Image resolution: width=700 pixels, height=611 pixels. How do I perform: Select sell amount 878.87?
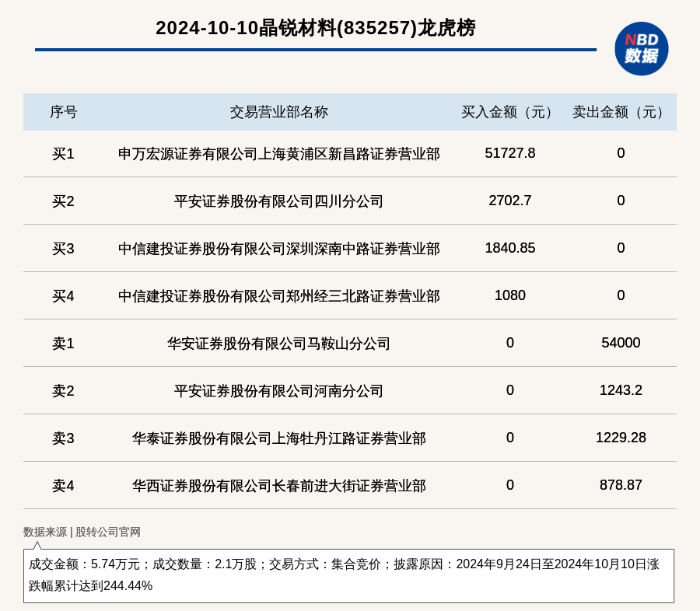click(x=621, y=485)
